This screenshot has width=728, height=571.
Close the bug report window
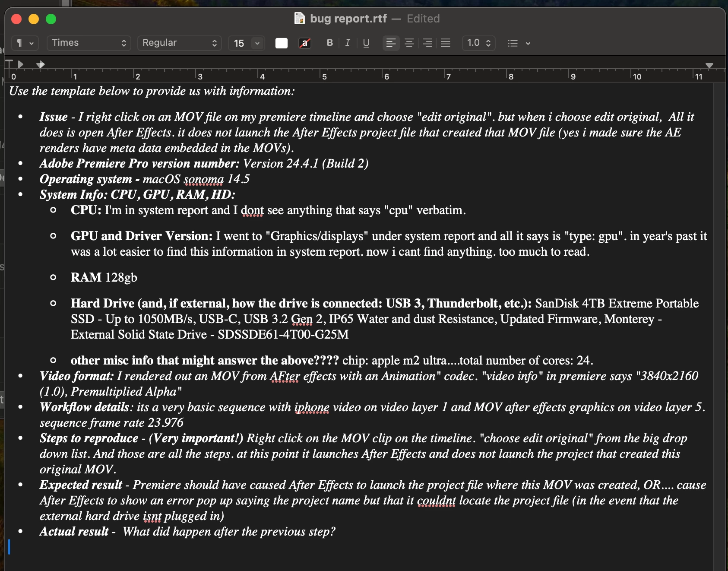coord(16,19)
